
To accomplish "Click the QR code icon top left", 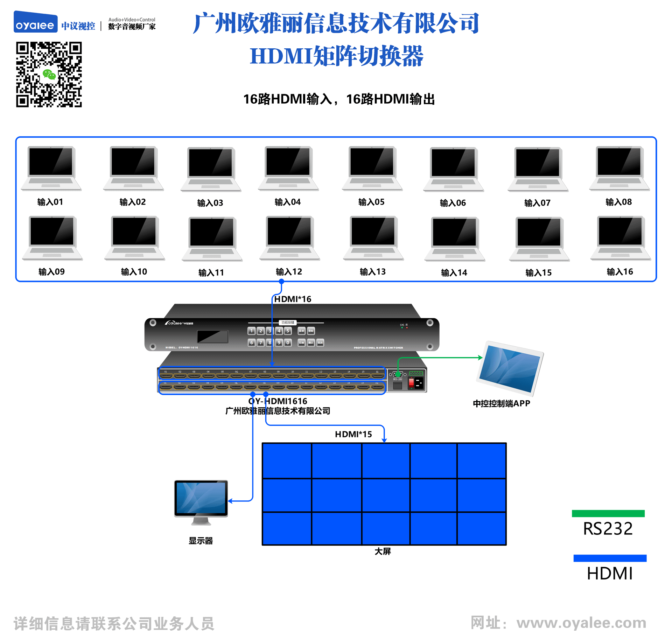I will point(45,69).
